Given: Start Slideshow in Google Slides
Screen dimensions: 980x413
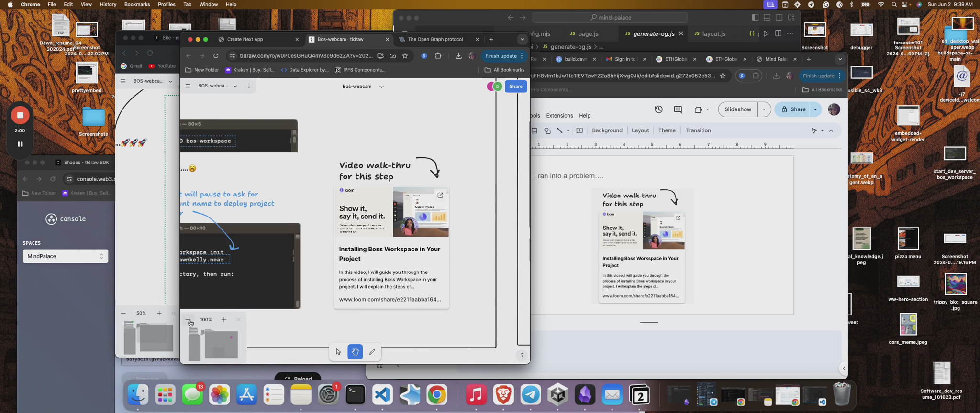Looking at the screenshot, I should (738, 109).
